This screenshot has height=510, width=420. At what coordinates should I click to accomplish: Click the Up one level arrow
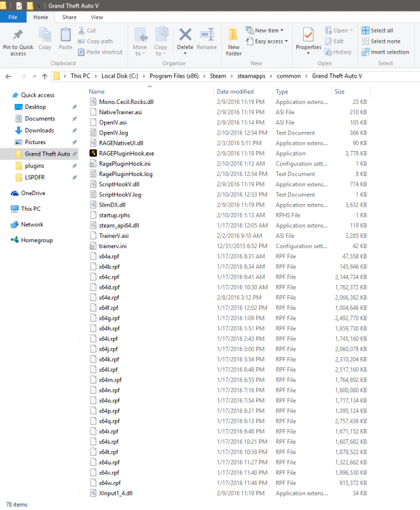click(45, 76)
